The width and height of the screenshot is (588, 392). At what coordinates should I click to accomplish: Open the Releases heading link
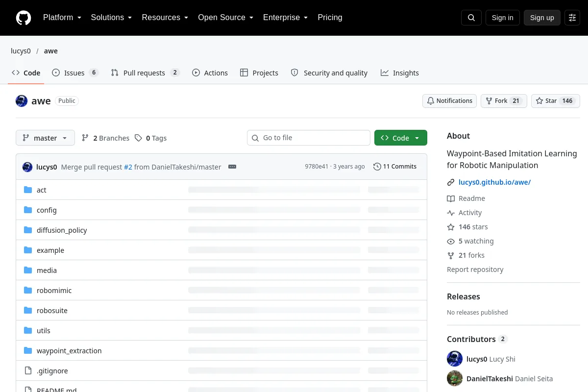coord(463,296)
